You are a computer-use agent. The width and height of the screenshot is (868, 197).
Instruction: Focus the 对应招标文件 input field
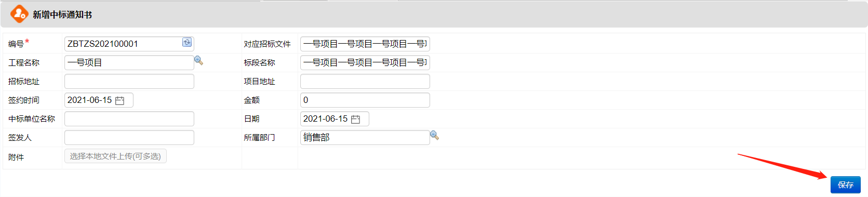pyautogui.click(x=365, y=44)
